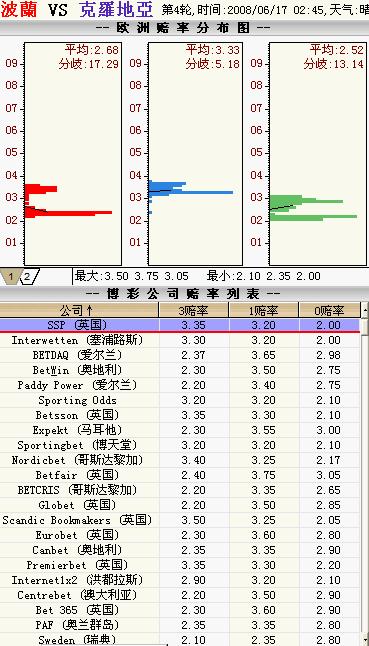Click Scandic Bookmakers' 3.50 home odds cell
Image resolution: width=369 pixels, height=646 pixels.
tap(194, 520)
